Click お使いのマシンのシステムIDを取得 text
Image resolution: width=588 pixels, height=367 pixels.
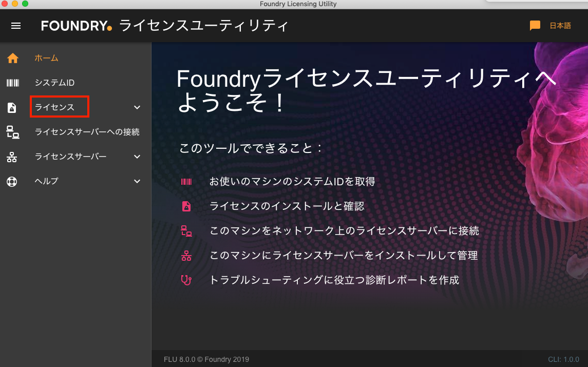(292, 181)
